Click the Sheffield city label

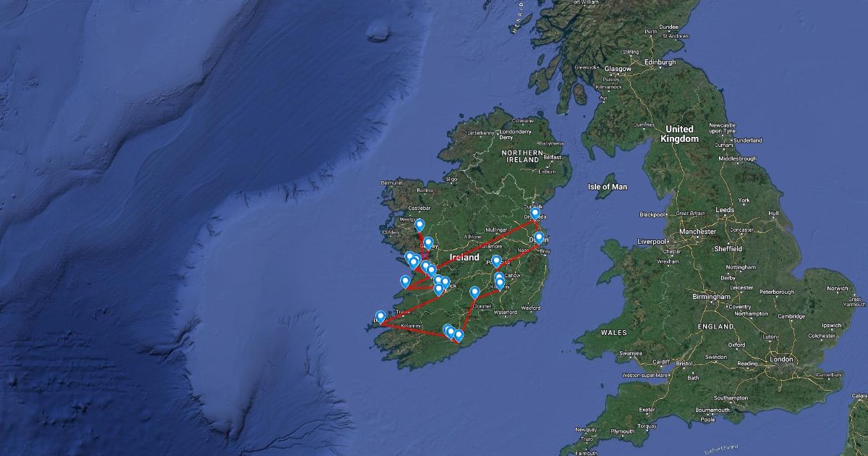(x=728, y=248)
